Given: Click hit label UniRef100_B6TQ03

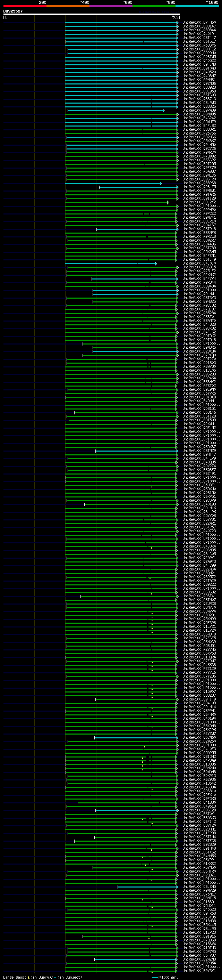Looking at the screenshot, I should point(199,95).
